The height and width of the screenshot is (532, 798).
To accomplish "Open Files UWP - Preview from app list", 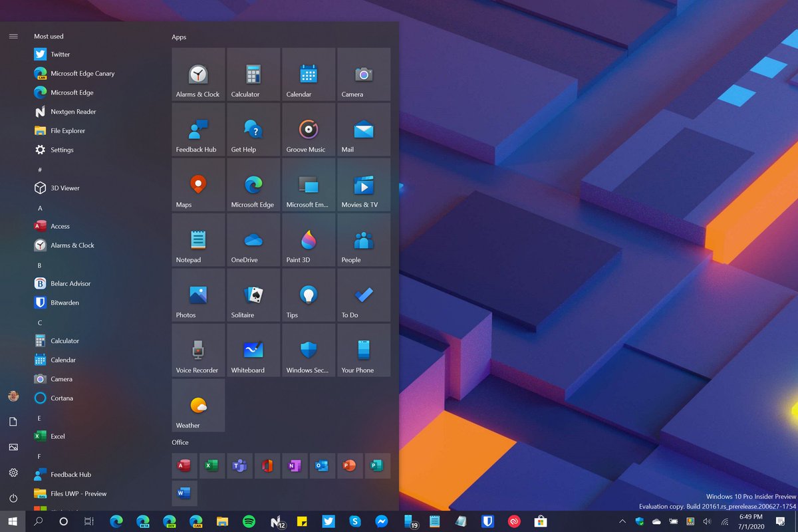I will pos(96,493).
